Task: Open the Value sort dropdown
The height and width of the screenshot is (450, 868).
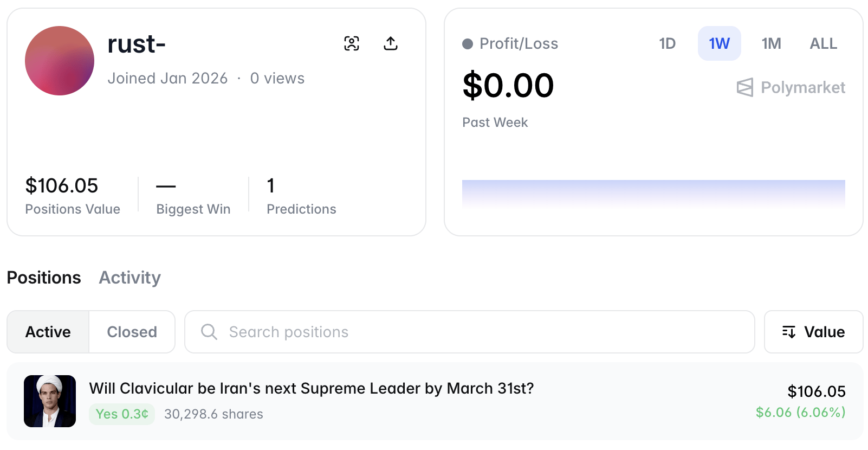Action: point(813,332)
